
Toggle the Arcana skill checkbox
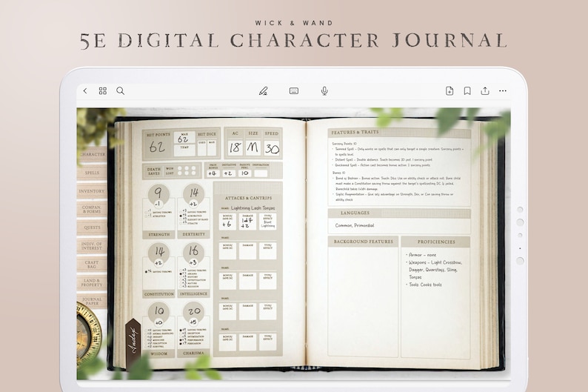(181, 274)
